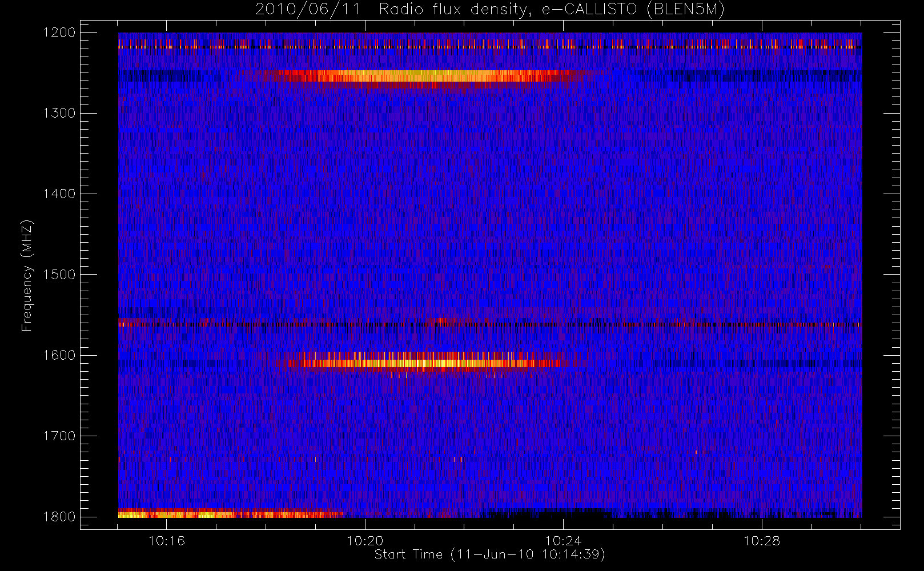The image size is (924, 571).
Task: Click the "Frequency (MHz)" axis label
Action: click(x=27, y=275)
